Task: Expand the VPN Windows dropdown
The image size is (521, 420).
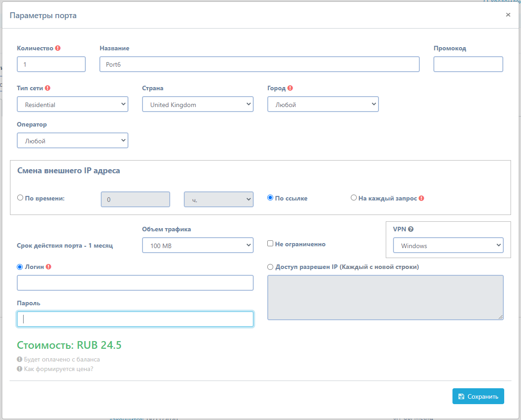Action: coord(448,246)
